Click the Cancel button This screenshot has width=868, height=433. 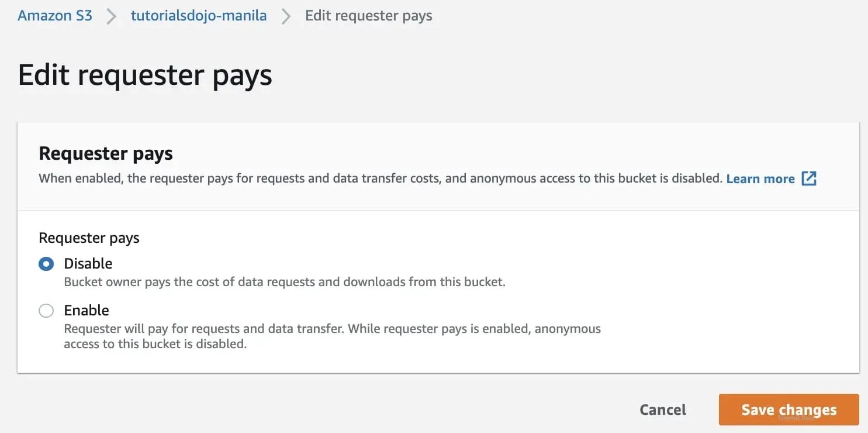coord(663,410)
